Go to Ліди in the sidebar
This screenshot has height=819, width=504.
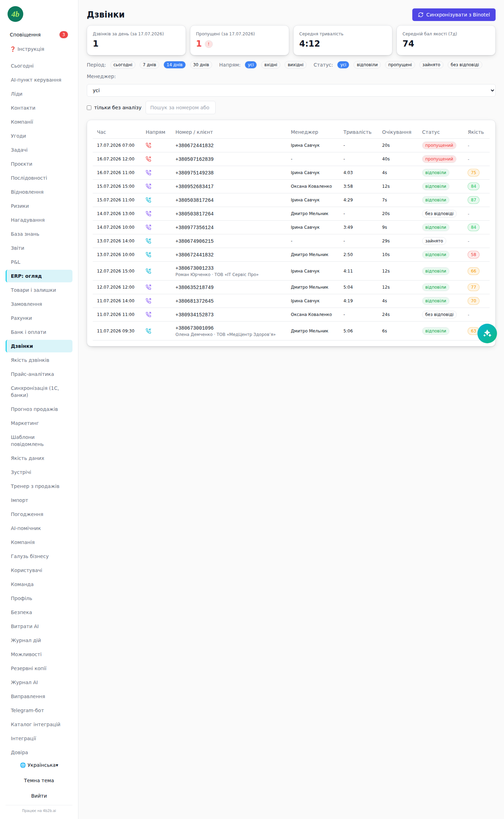[x=39, y=94]
